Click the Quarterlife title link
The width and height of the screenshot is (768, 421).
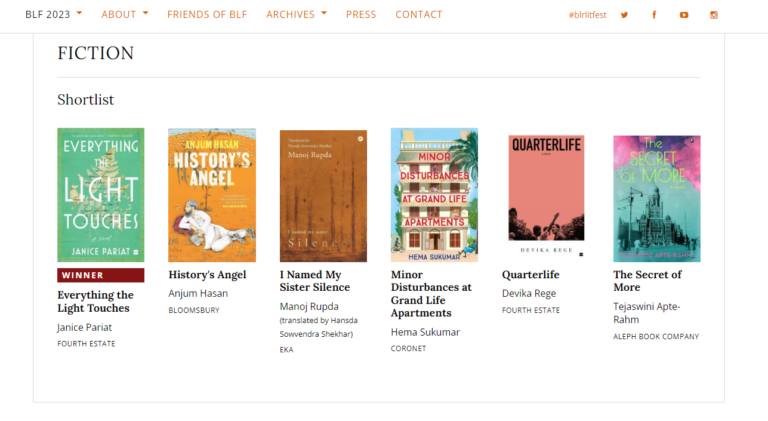coord(530,275)
